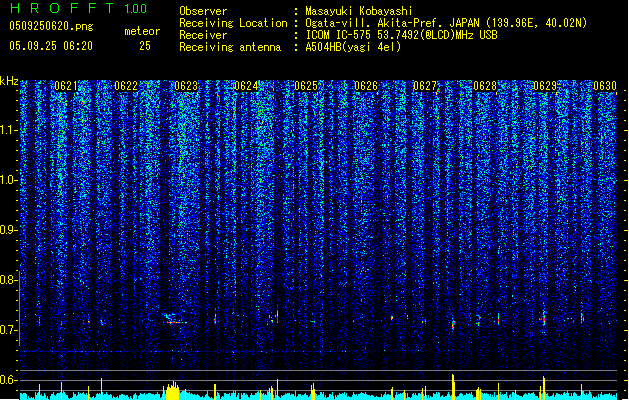Click the date stamp 05.09.25 06:20
Screen dimensions: 629x400
tap(51, 46)
